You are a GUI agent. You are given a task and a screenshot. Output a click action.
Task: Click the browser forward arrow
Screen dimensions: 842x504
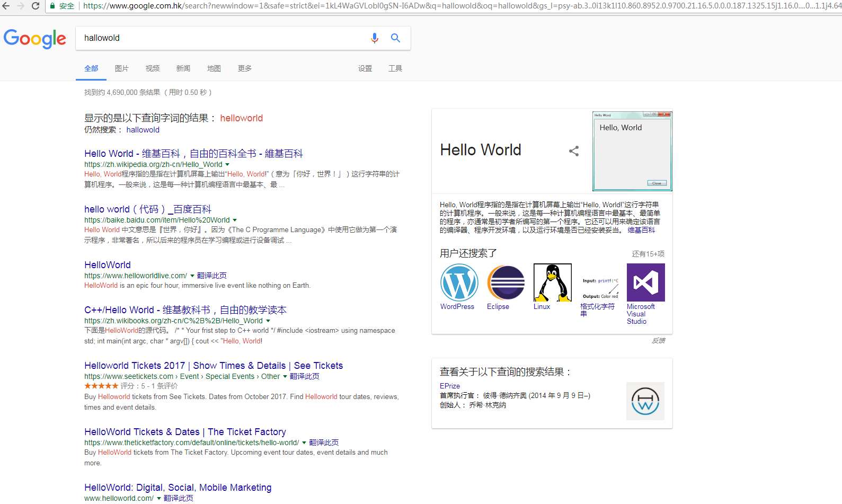[x=21, y=6]
